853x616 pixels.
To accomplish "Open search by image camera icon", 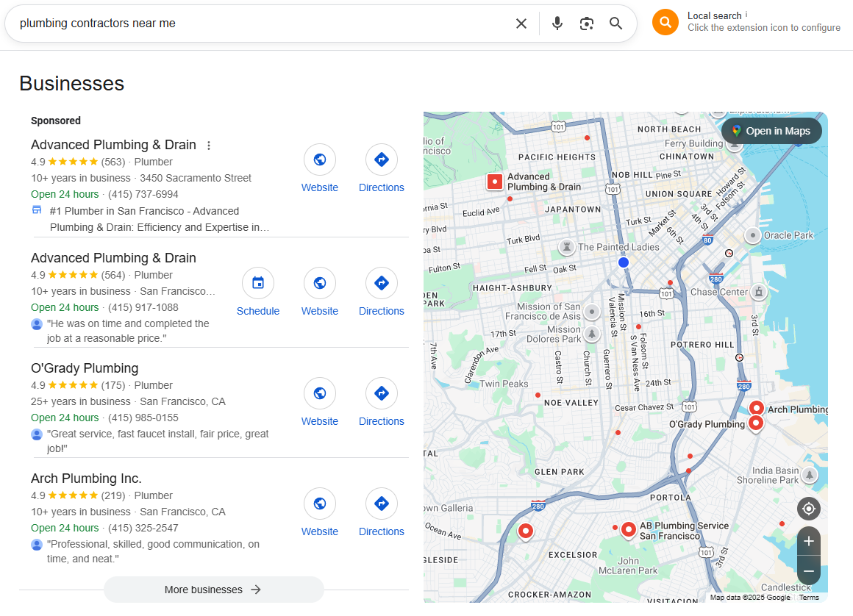I will pyautogui.click(x=586, y=24).
